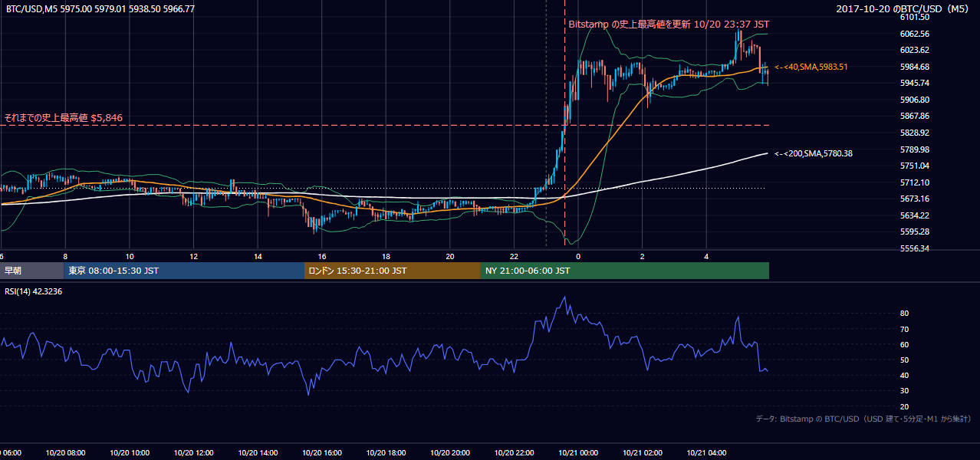The image size is (980, 460).
Task: Click the RSI(14) 42.3236 indicator label
Action: point(34,291)
